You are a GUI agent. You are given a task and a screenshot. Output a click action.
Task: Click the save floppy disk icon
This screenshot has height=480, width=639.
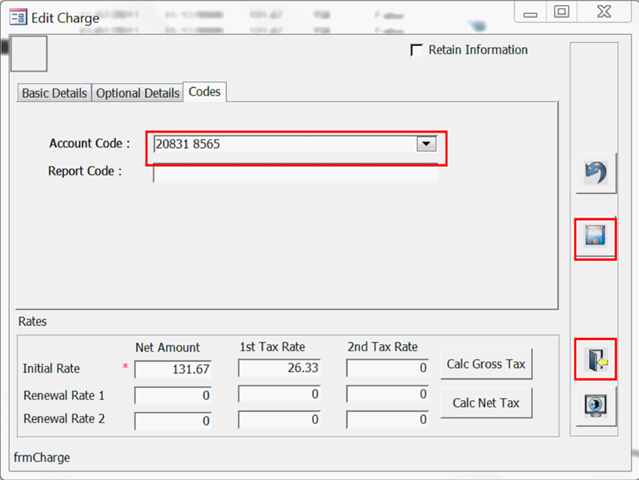coord(597,237)
